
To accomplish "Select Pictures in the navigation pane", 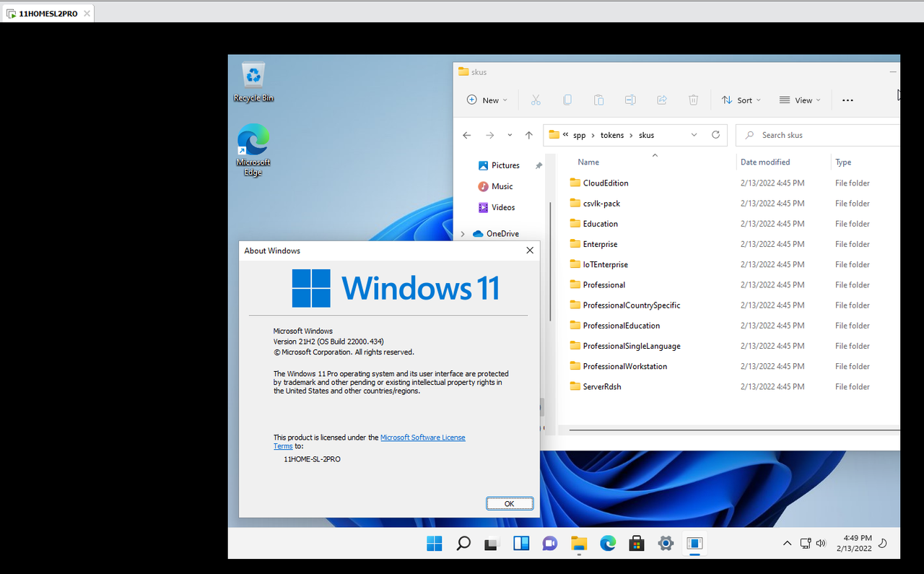I will click(x=505, y=165).
